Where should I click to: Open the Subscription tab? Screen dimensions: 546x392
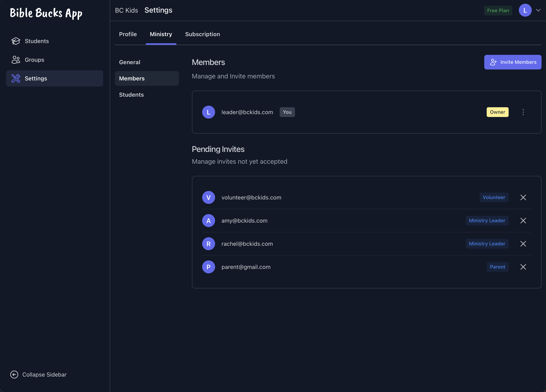202,34
